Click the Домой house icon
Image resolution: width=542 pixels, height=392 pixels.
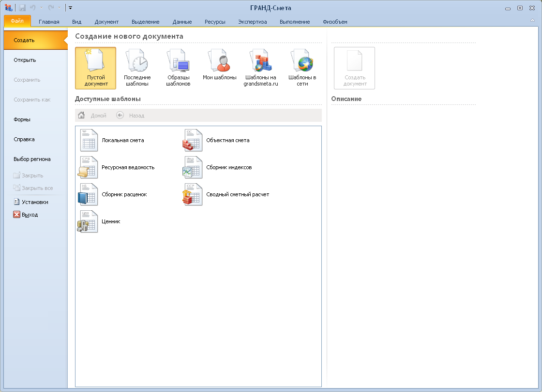tap(81, 115)
